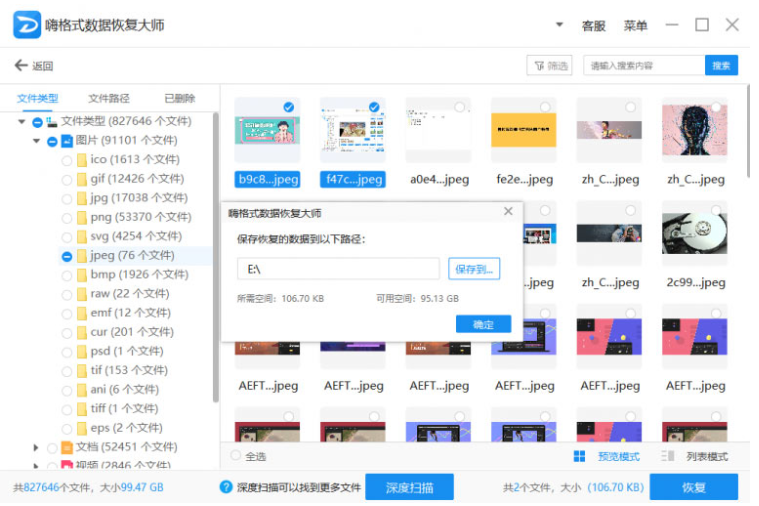Switch to preview mode grid icon
Image resolution: width=759 pixels, height=506 pixels.
579,456
